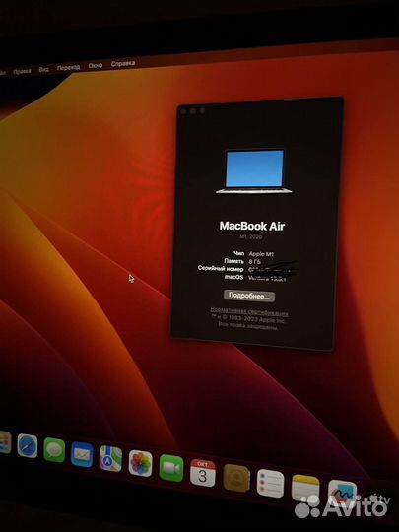Click the macOS version label
The height and width of the screenshot is (532, 399).
tap(234, 277)
